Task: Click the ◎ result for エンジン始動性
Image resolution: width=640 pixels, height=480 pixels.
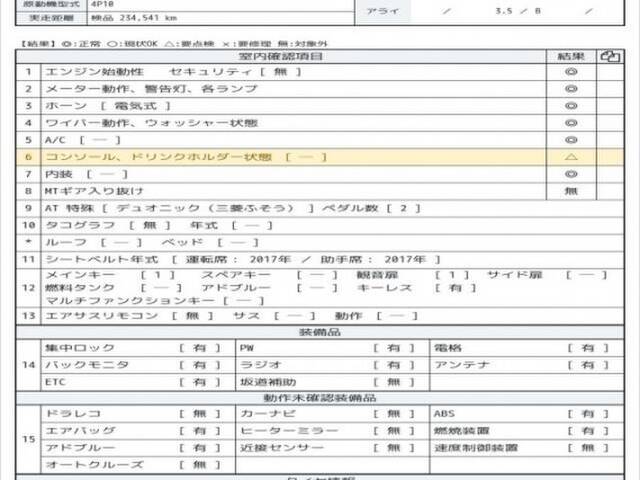Action: coord(571,72)
